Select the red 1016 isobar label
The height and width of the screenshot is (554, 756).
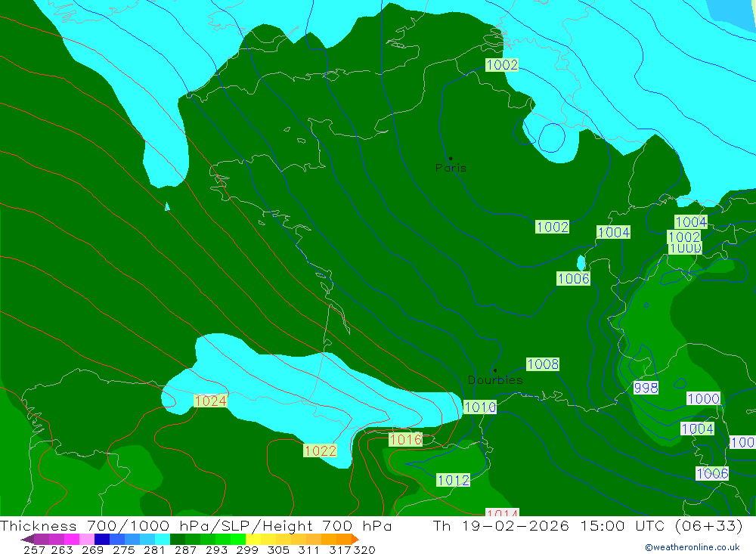pos(405,439)
